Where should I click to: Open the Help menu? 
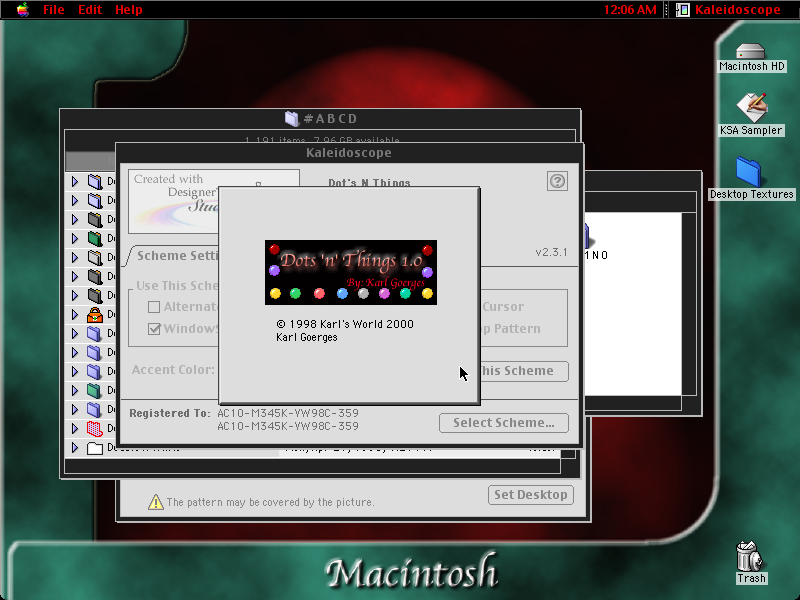coord(129,10)
